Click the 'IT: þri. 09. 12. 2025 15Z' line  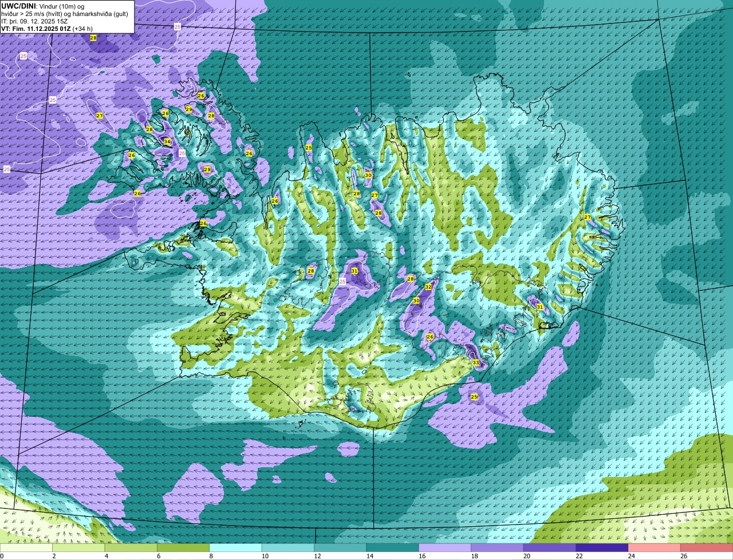pyautogui.click(x=34, y=21)
